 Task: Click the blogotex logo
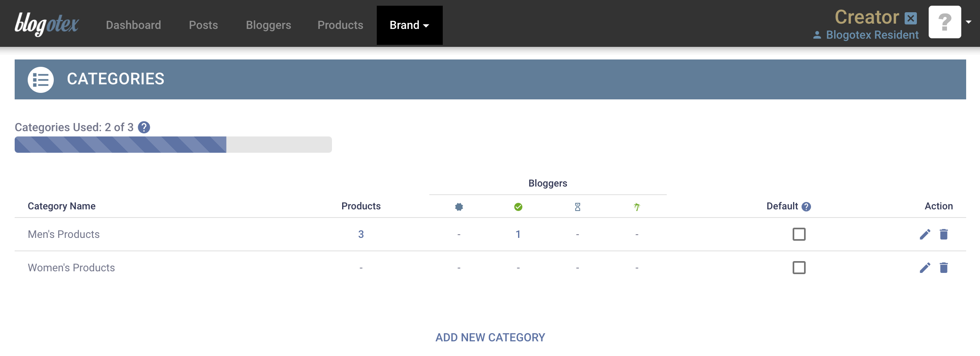pyautogui.click(x=47, y=24)
